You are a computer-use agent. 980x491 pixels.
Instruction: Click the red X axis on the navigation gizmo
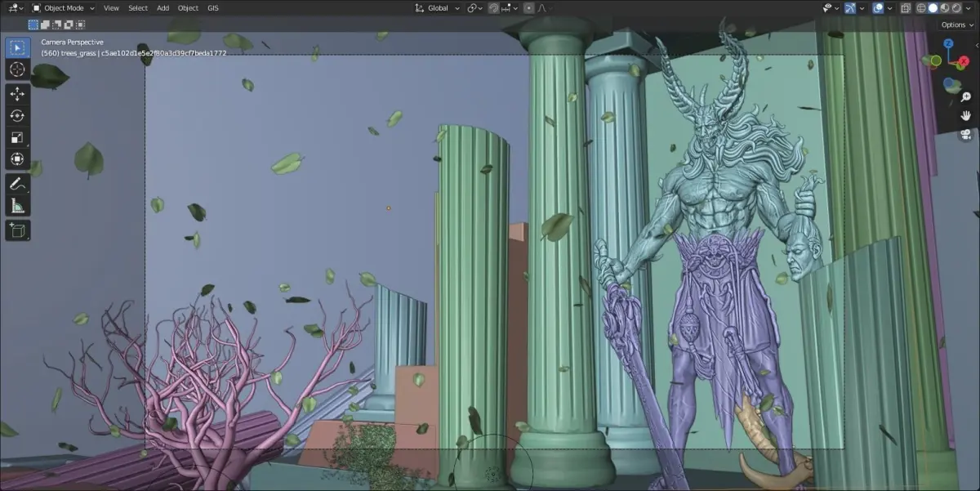[964, 61]
